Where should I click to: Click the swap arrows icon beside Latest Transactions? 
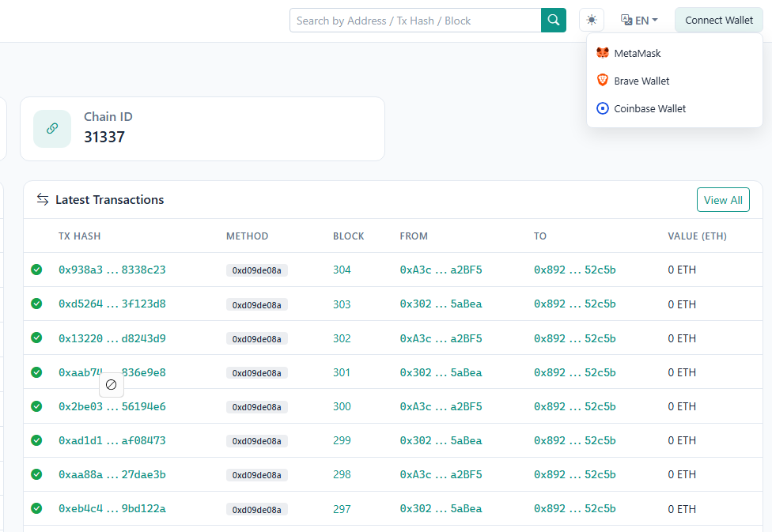pos(42,199)
